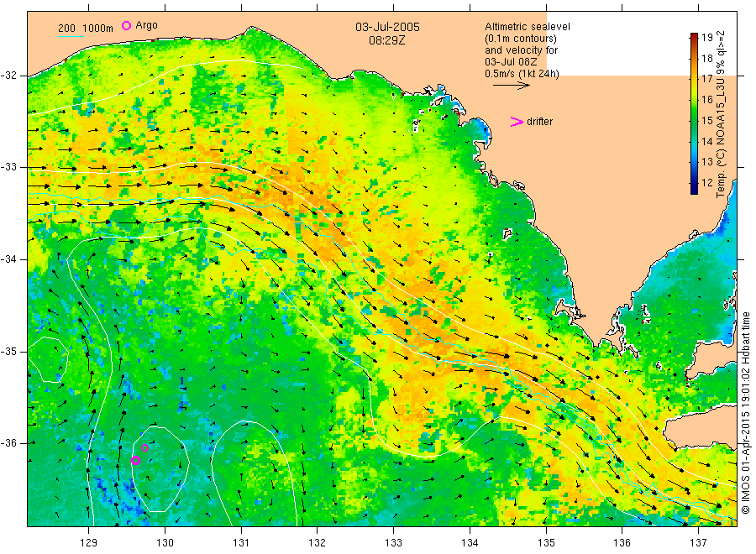This screenshot has width=756, height=554.
Task: Click the larger Argo float marker on map
Action: pos(135,461)
